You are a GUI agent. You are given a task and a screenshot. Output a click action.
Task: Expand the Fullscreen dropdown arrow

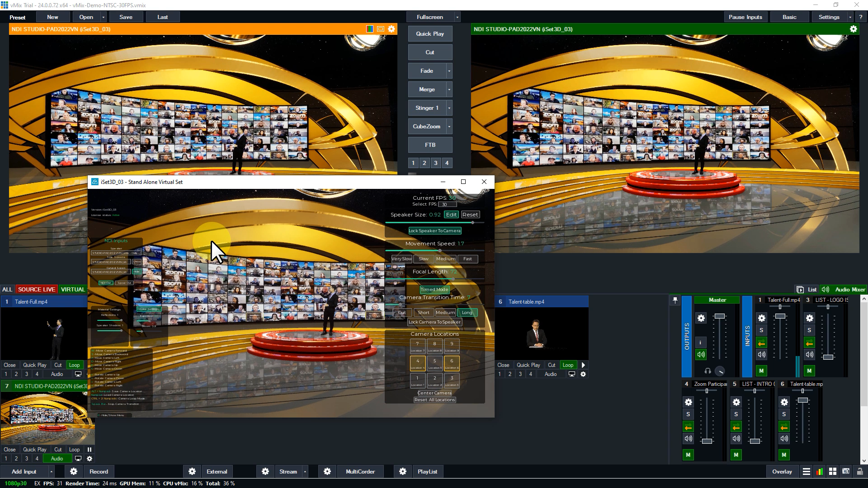(457, 17)
